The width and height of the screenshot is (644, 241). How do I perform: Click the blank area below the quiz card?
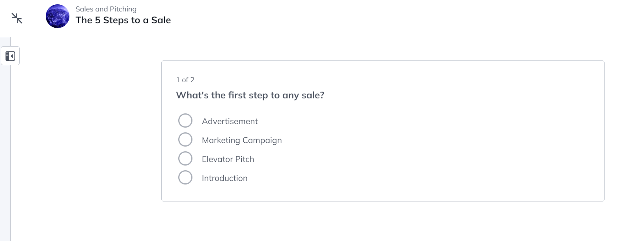pyautogui.click(x=383, y=221)
